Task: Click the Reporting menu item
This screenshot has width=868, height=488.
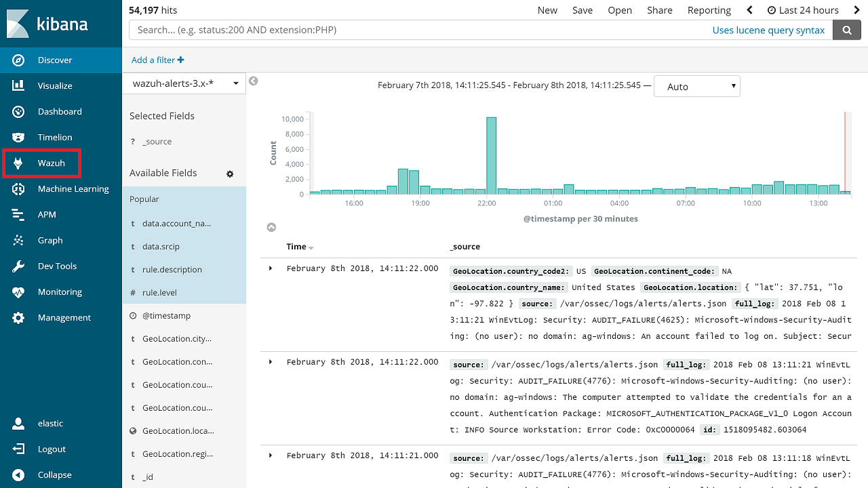Action: [x=709, y=10]
